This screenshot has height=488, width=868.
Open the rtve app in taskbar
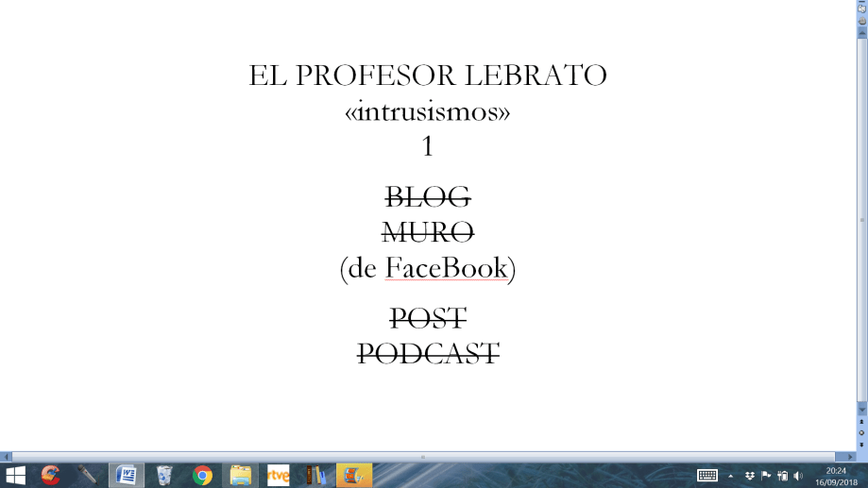278,475
